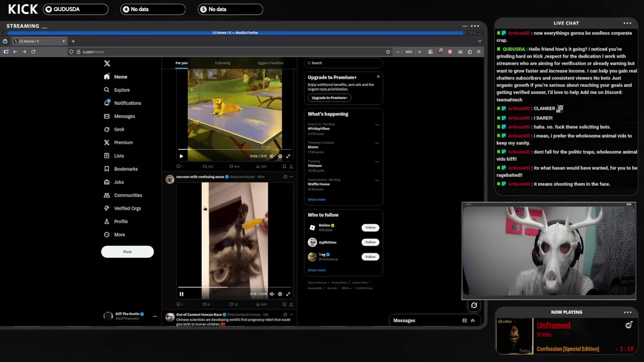644x362 pixels.
Task: Click the X logo in sidebar
Action: click(x=107, y=63)
